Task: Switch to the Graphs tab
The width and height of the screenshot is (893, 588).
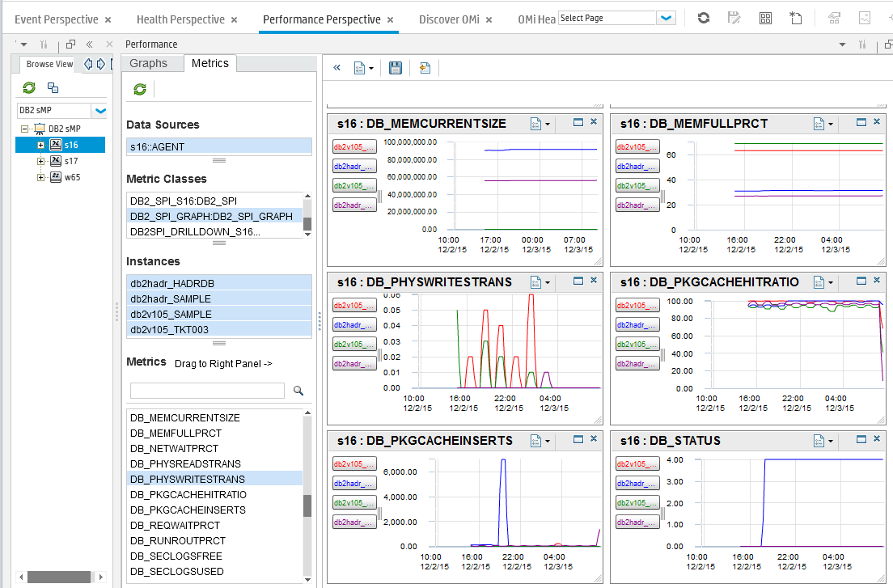Action: pyautogui.click(x=149, y=63)
